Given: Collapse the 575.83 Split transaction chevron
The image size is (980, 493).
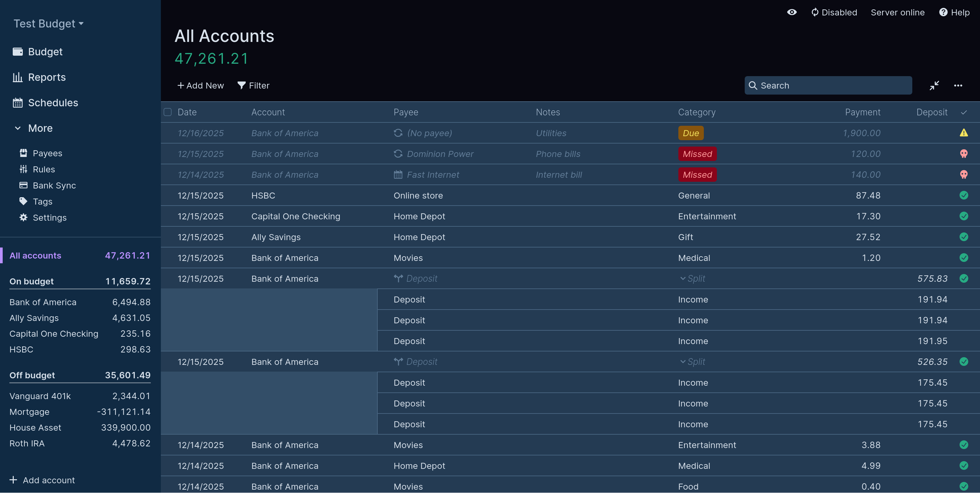Looking at the screenshot, I should (x=682, y=279).
